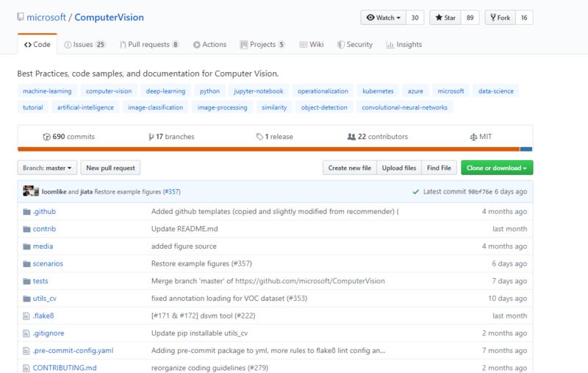The image size is (588, 373).
Task: Click the contributors people icon
Action: [351, 137]
